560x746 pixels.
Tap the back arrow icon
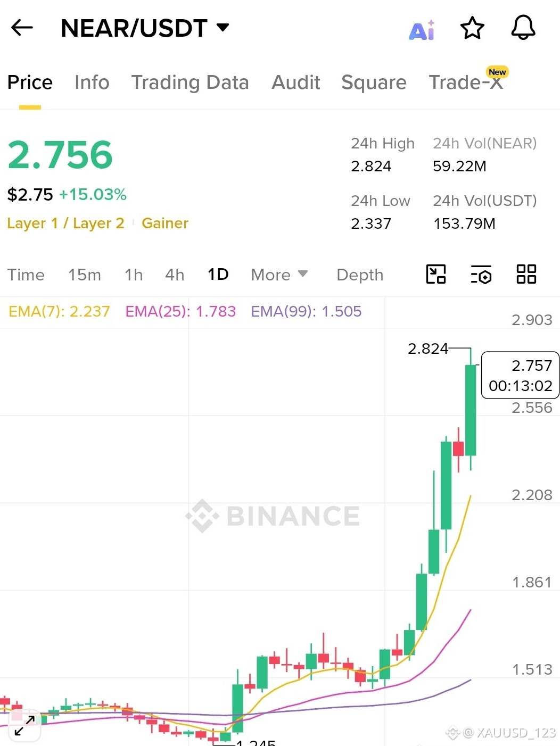point(22,28)
